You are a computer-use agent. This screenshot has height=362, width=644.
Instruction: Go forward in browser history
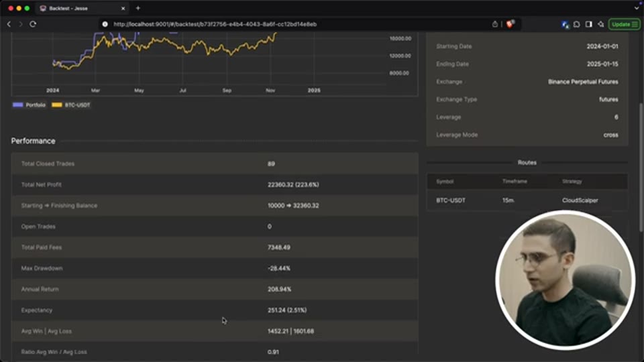(21, 24)
